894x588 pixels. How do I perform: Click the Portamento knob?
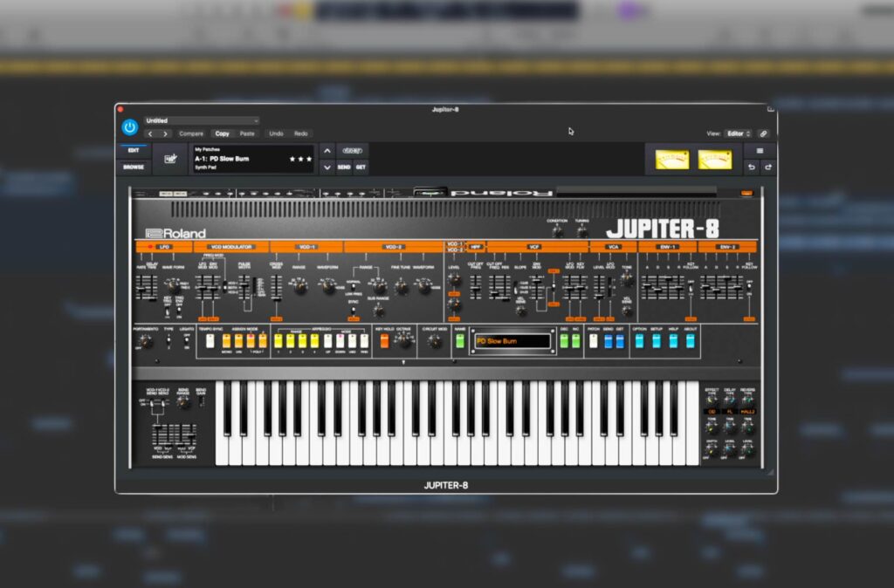[x=146, y=341]
